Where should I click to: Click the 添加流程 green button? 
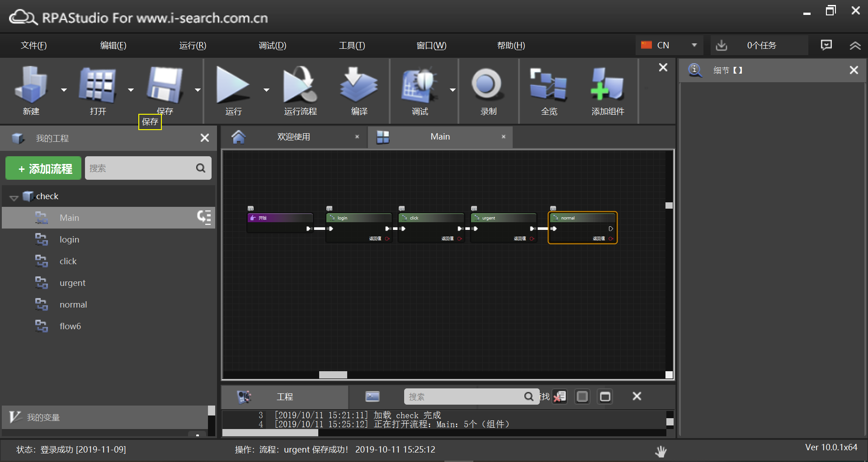tap(43, 168)
